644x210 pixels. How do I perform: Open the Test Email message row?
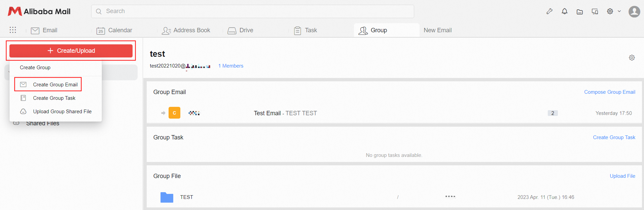coord(285,113)
